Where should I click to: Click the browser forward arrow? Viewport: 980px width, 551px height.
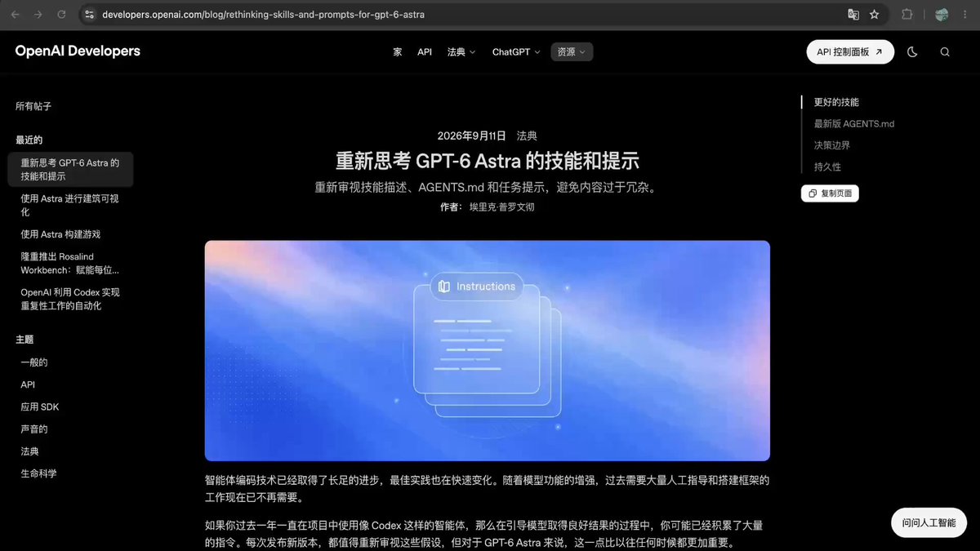tap(38, 15)
